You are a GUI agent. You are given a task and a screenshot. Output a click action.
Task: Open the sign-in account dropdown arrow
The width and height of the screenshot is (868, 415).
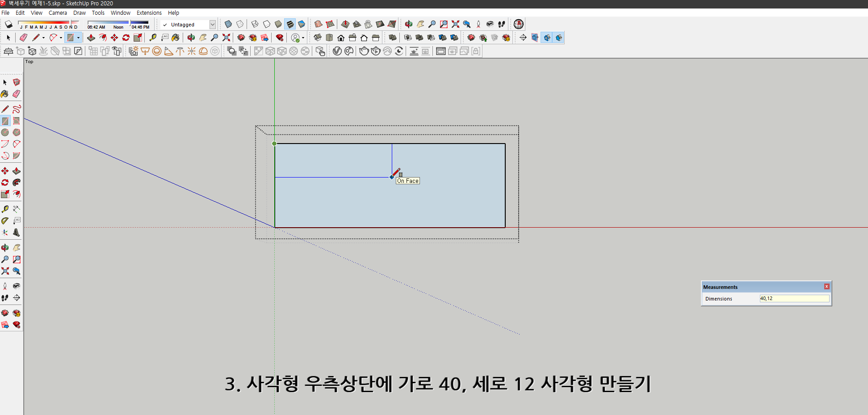[303, 38]
